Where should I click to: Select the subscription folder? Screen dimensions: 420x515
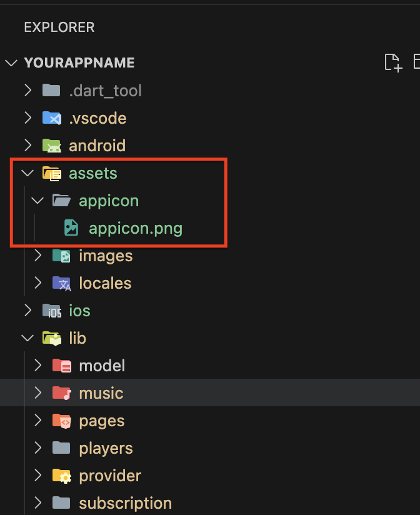(125, 503)
